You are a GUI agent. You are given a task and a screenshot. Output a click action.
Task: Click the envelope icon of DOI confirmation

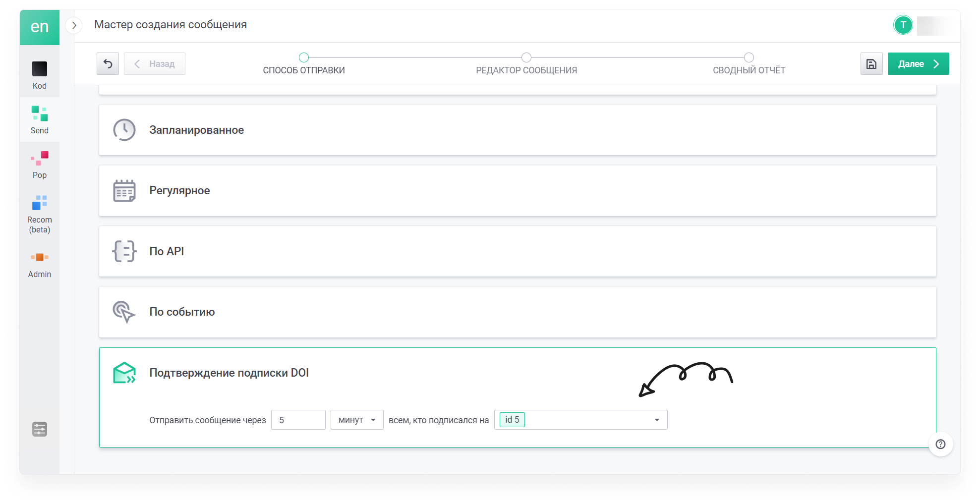click(x=124, y=373)
